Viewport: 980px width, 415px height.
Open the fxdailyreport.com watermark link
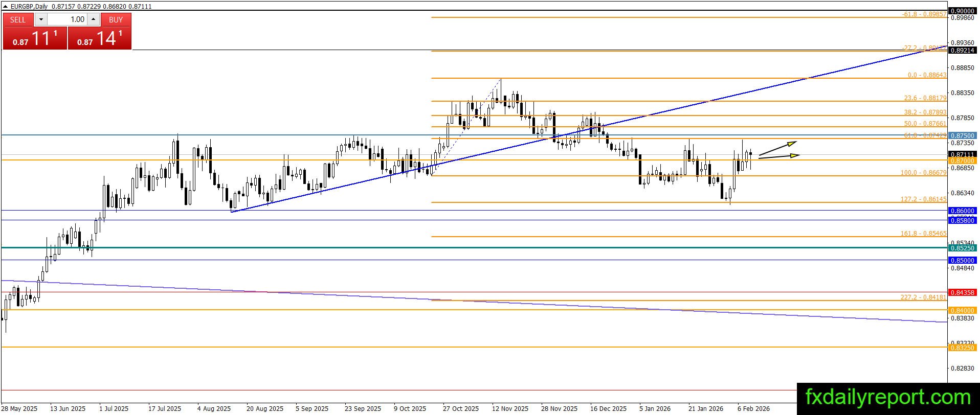[x=888, y=397]
